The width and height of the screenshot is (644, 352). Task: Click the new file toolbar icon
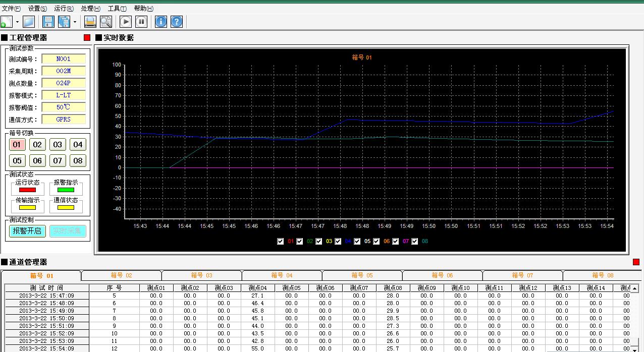pos(6,22)
